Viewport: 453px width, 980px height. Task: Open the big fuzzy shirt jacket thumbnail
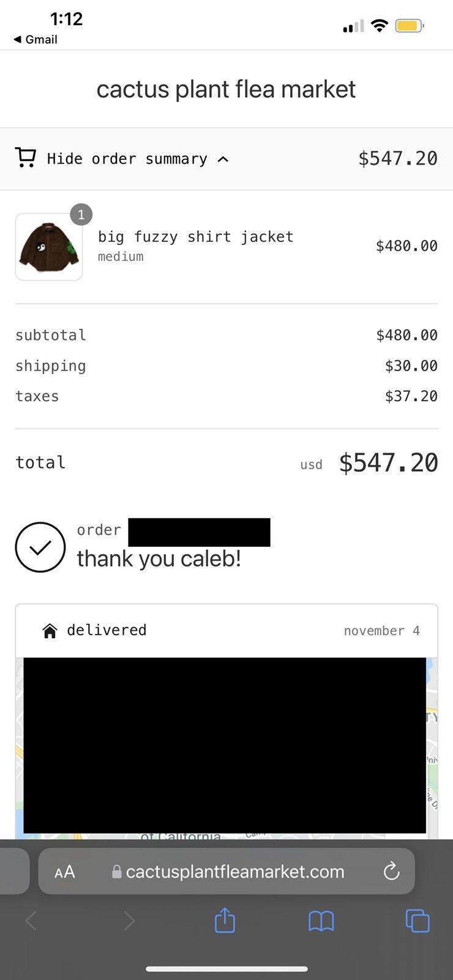[x=49, y=247]
